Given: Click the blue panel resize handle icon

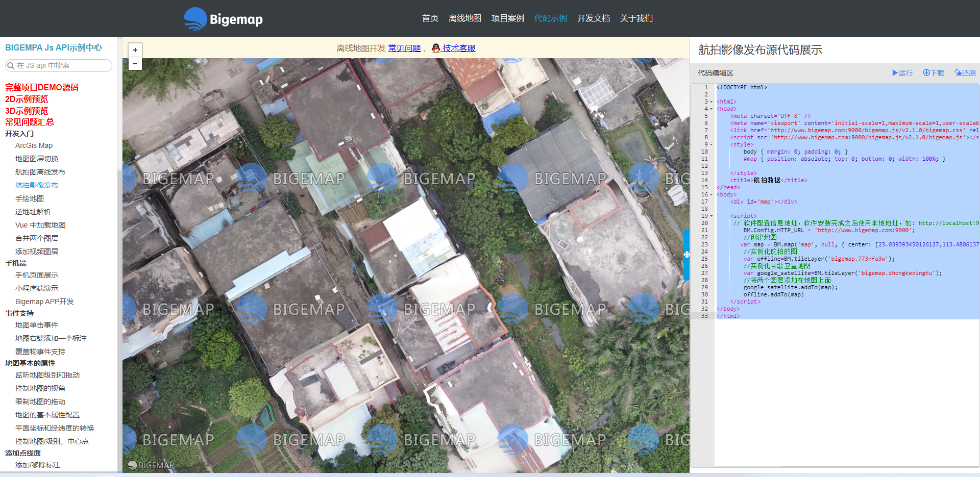Looking at the screenshot, I should 687,255.
